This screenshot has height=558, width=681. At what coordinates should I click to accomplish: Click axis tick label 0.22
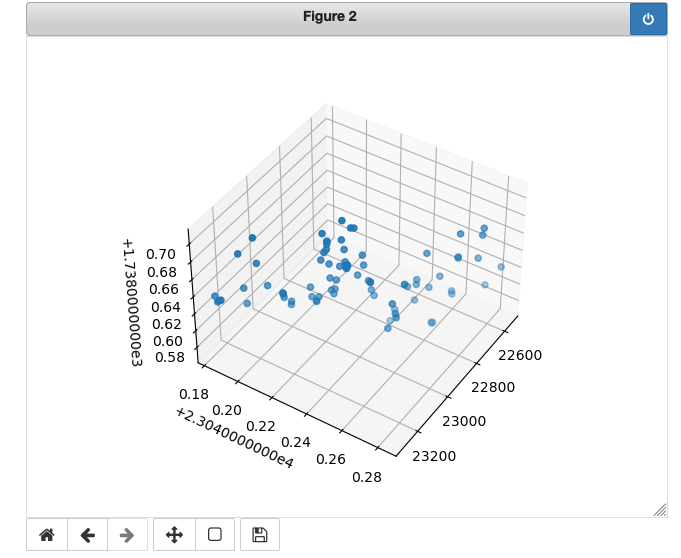coord(261,426)
